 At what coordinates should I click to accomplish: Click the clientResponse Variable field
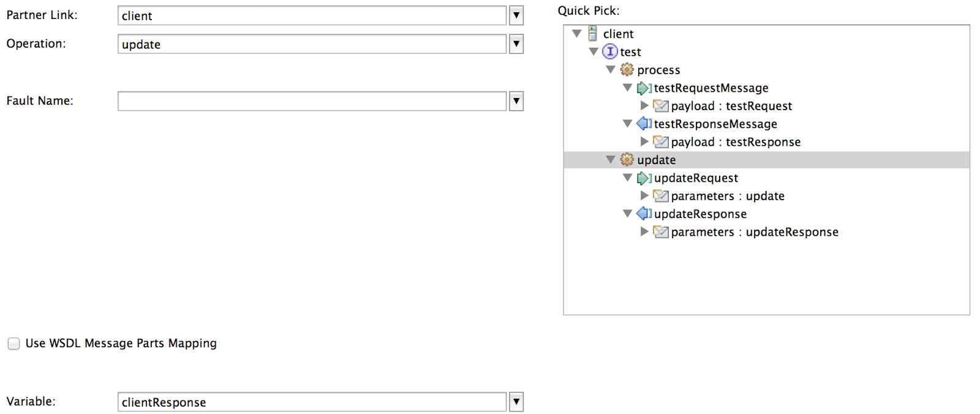click(x=312, y=402)
